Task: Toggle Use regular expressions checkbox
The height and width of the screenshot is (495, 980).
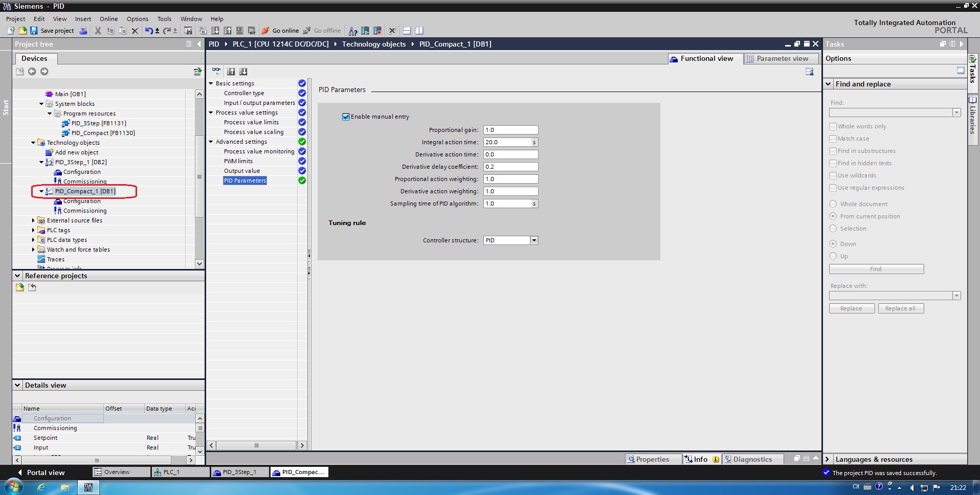Action: click(x=833, y=188)
